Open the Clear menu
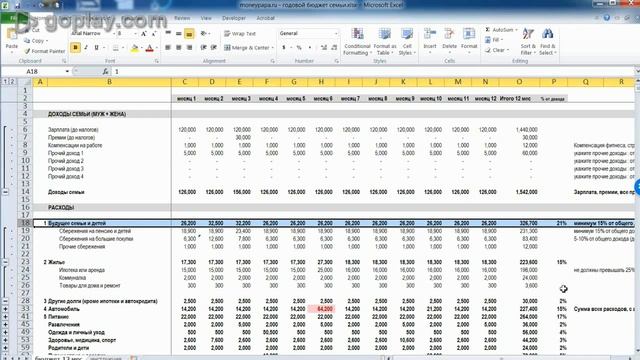The width and height of the screenshot is (640, 360). (496, 50)
